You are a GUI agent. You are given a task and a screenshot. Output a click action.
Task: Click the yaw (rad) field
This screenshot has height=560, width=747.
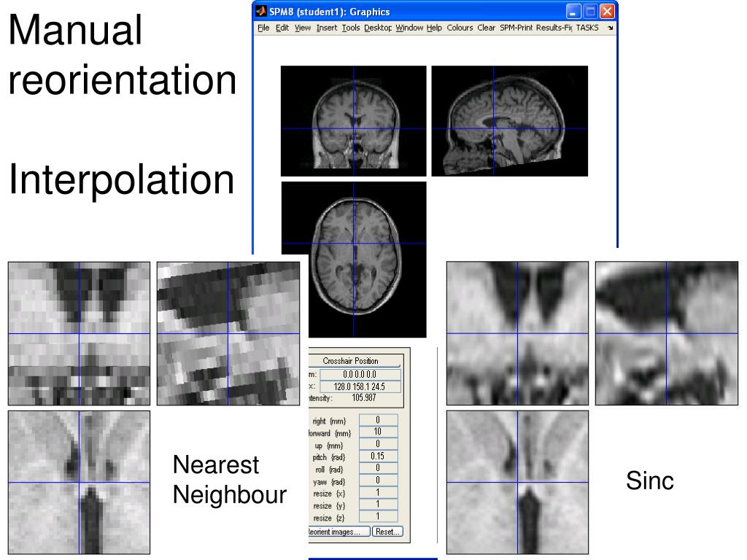coord(378,480)
